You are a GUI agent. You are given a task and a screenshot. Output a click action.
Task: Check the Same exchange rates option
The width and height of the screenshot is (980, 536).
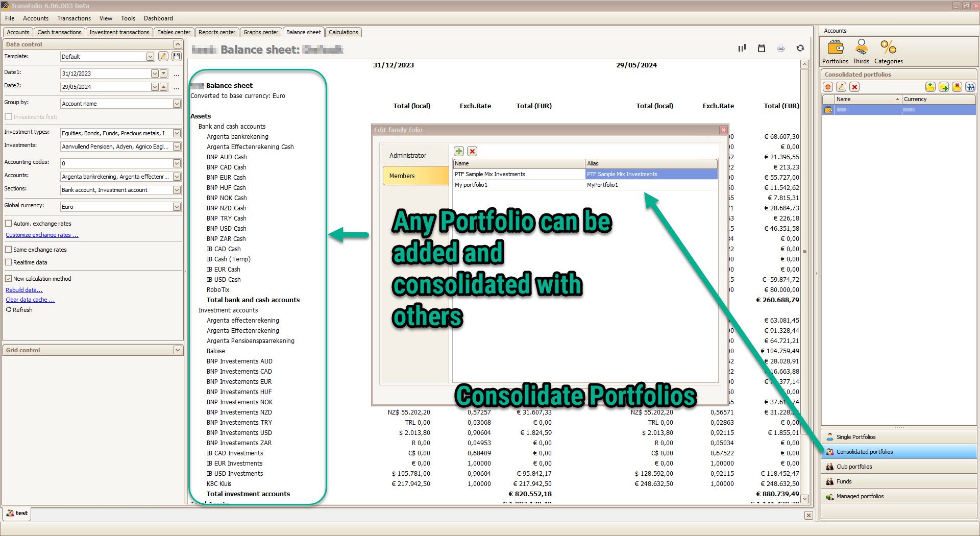click(x=8, y=250)
